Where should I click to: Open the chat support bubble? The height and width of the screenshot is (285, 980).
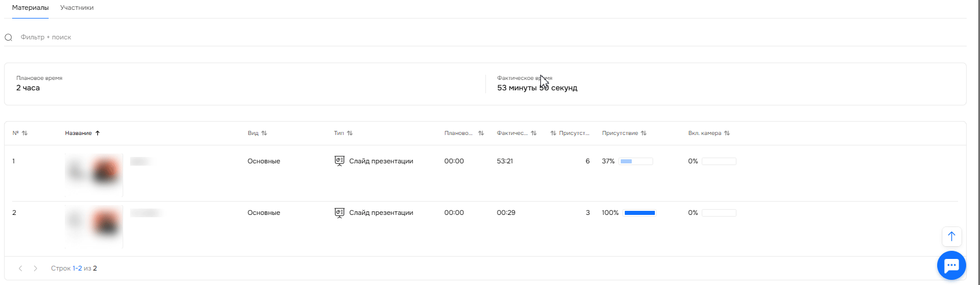coord(951,265)
